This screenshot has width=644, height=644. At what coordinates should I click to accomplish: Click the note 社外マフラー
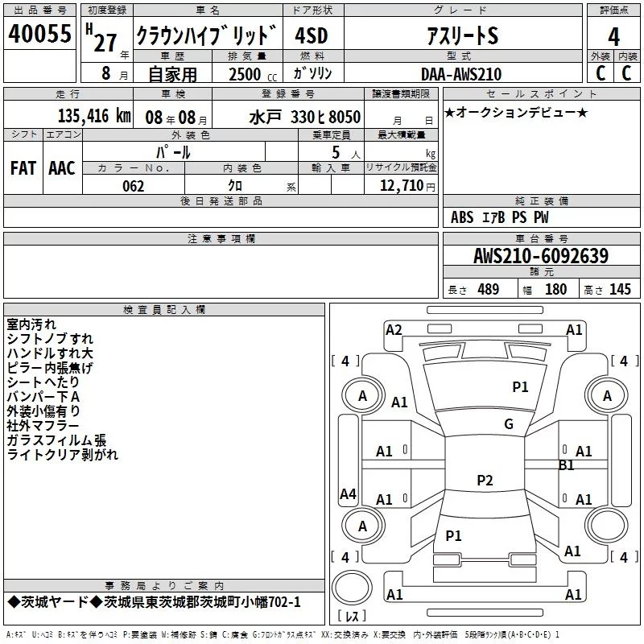coord(43,426)
